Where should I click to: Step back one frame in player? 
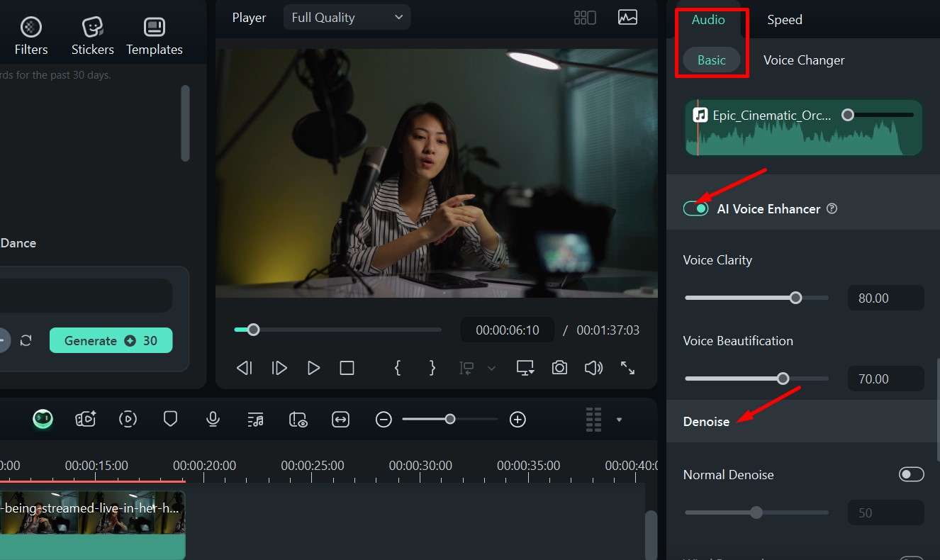pyautogui.click(x=244, y=368)
